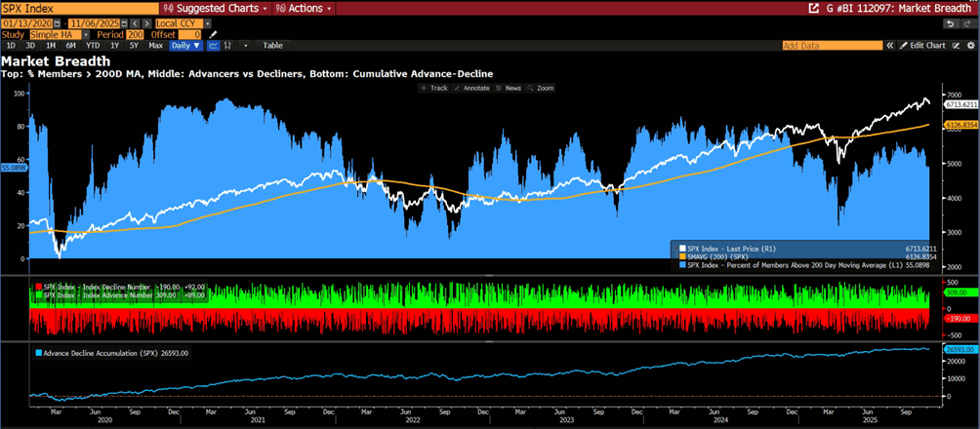Click red swatch for Index Decline Number

tap(37, 286)
